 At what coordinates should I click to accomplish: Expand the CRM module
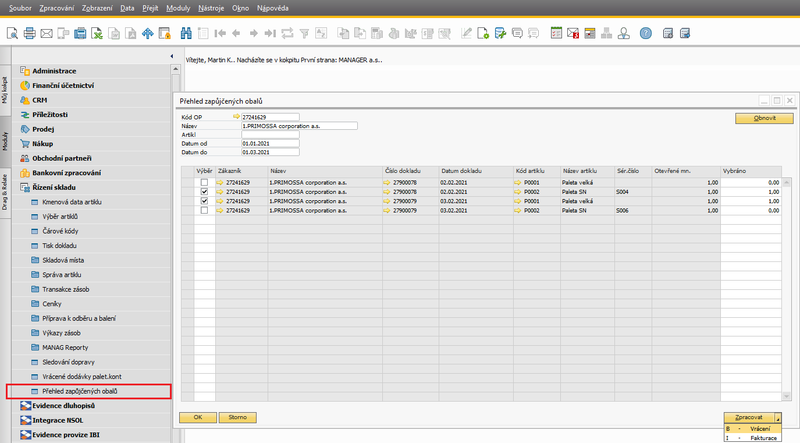pos(40,100)
